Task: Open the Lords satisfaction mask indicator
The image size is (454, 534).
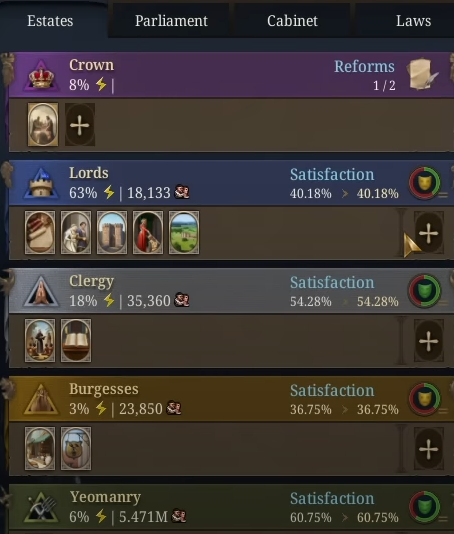Action: tap(424, 183)
